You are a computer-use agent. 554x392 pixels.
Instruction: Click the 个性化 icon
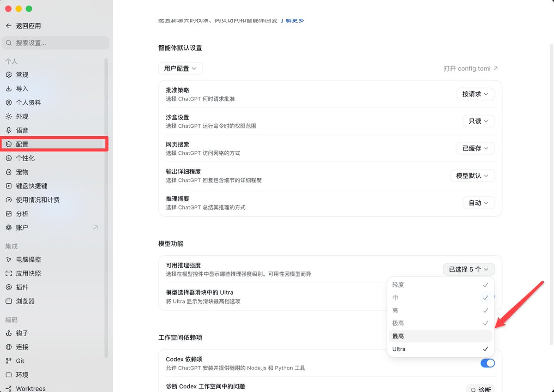9,158
